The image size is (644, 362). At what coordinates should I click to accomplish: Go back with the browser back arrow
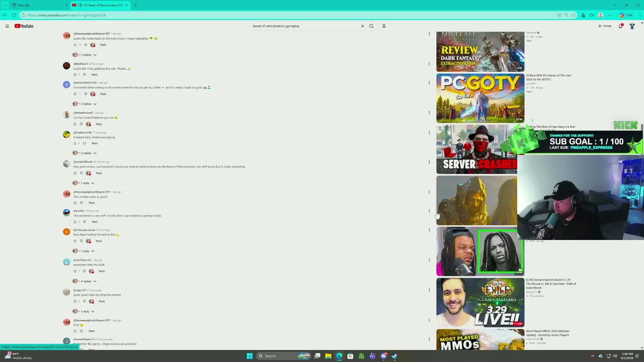click(x=6, y=15)
